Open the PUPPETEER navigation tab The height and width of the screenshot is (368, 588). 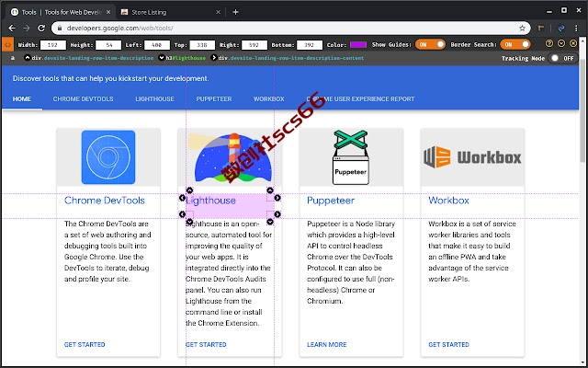214,99
